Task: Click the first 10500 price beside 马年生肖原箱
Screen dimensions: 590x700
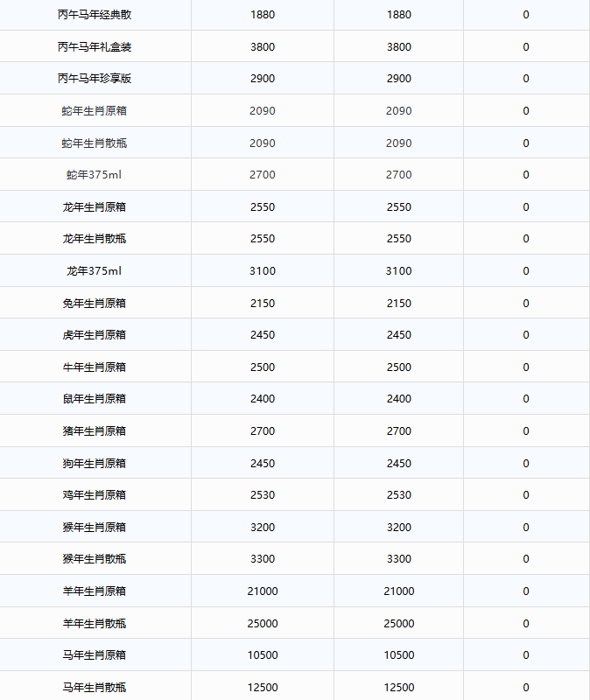Action: tap(263, 654)
